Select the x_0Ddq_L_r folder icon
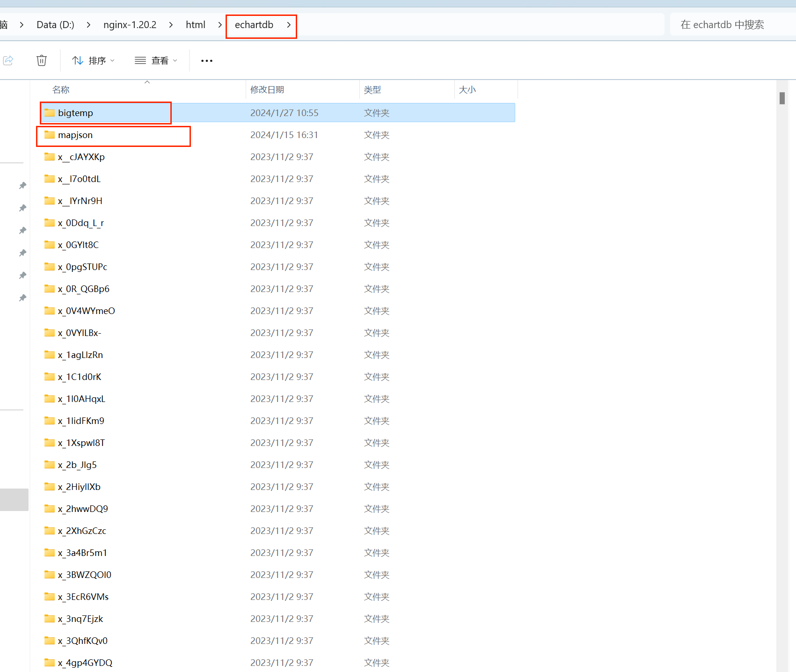This screenshot has height=672, width=796. [x=50, y=223]
